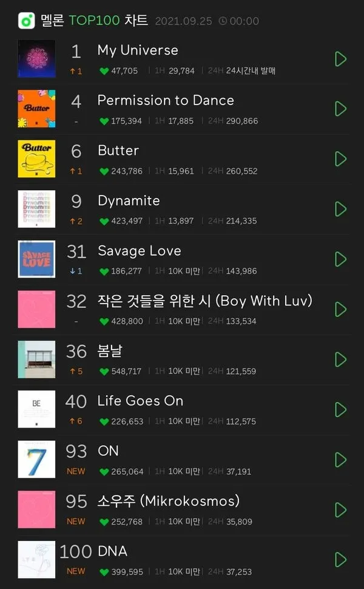Viewport: 364px width, 589px height.
Task: Play the Savage Love track
Action: pos(340,259)
